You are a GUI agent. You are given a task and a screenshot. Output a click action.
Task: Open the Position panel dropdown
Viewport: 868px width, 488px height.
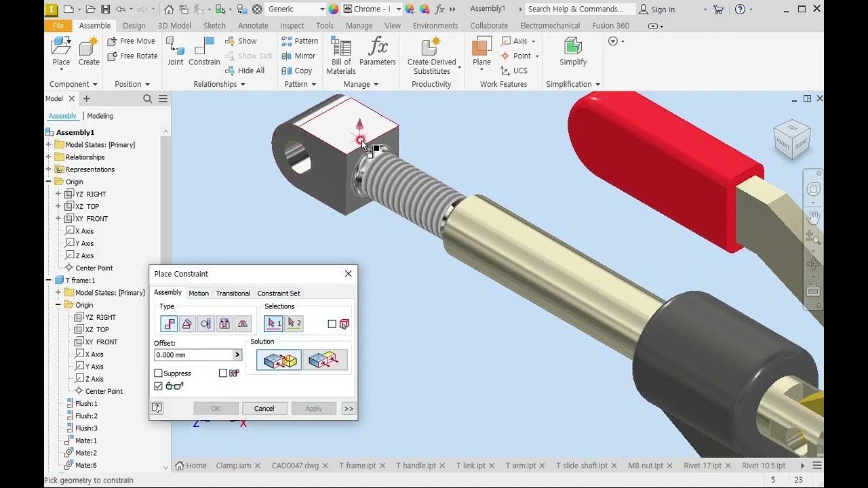coord(132,84)
